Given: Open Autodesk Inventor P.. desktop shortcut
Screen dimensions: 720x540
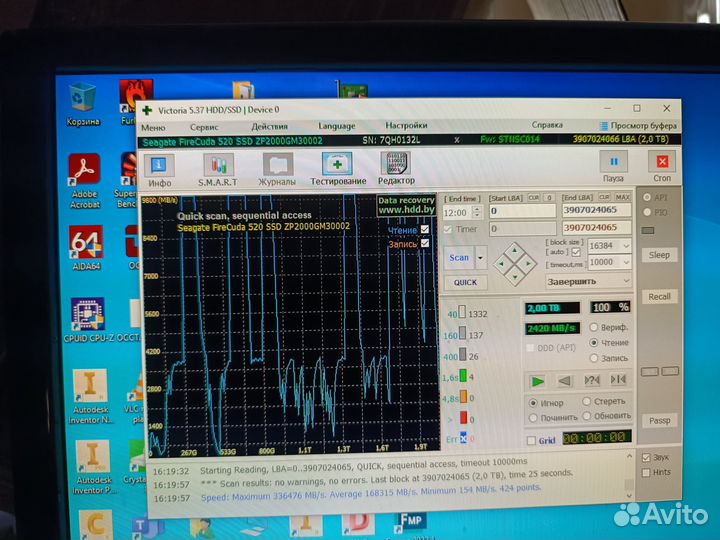Looking at the screenshot, I should click(94, 467).
